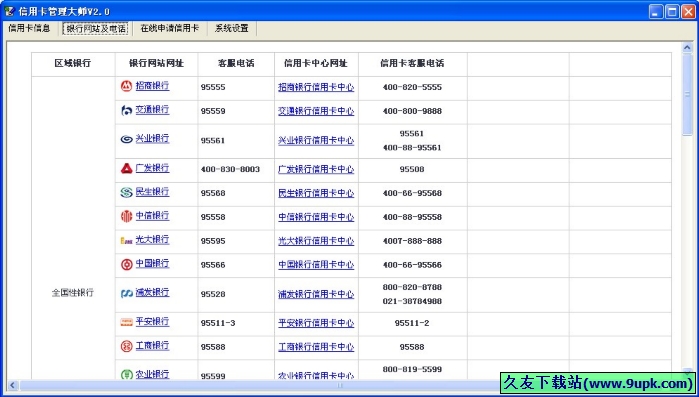This screenshot has width=699, height=397.
Task: Click the Everbright Bank (光大银行) logo icon
Action: (127, 241)
